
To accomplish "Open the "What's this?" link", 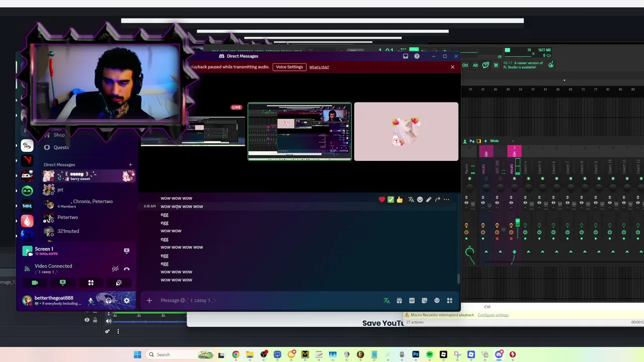I will (x=319, y=67).
